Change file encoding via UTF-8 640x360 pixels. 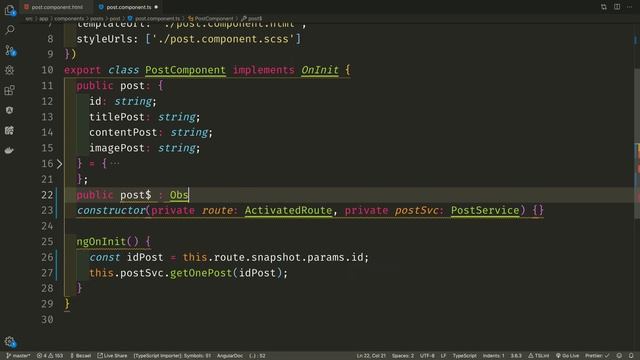[427, 356]
